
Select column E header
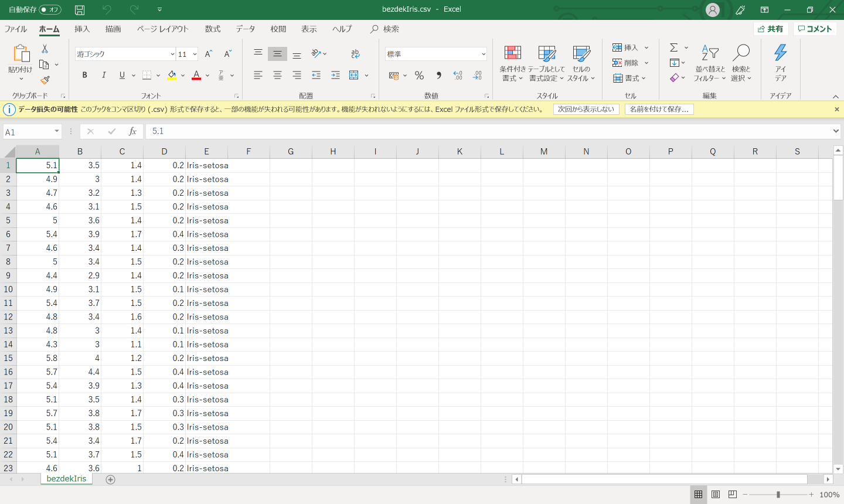206,151
